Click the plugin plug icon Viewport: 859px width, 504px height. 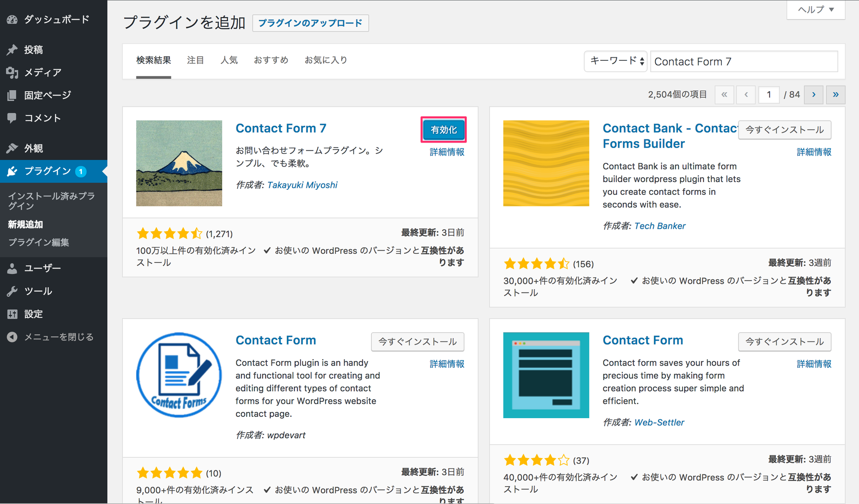[x=12, y=171]
